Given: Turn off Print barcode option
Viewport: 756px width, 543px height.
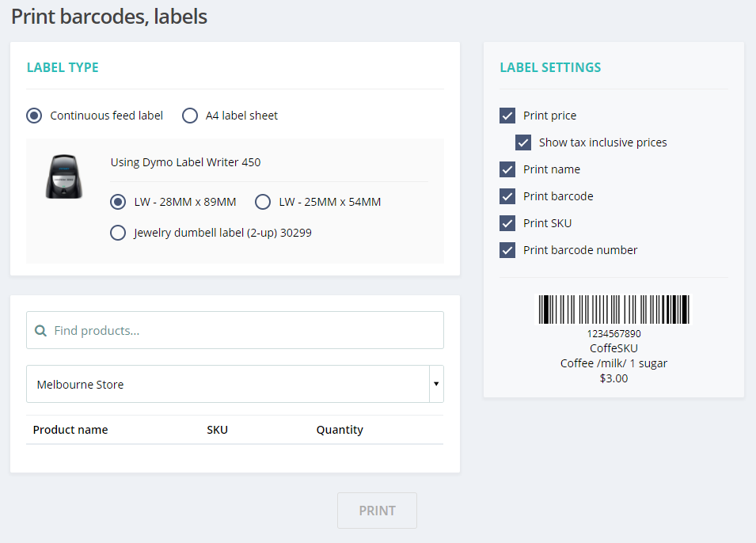Looking at the screenshot, I should click(507, 196).
